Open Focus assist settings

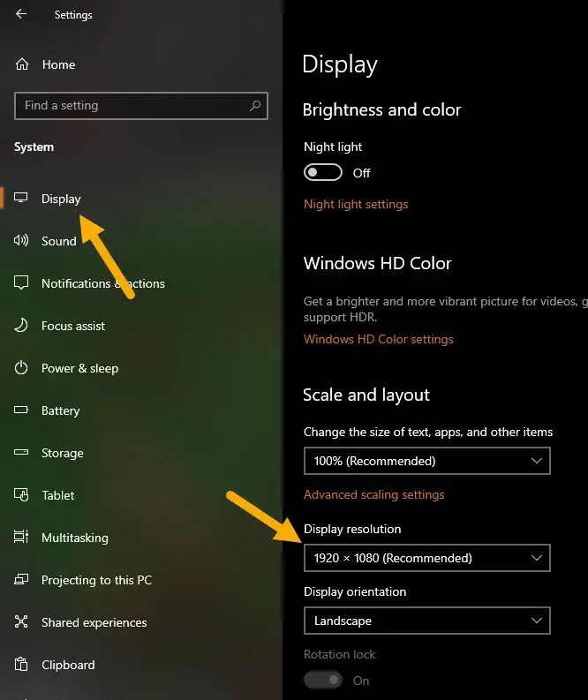click(x=73, y=326)
